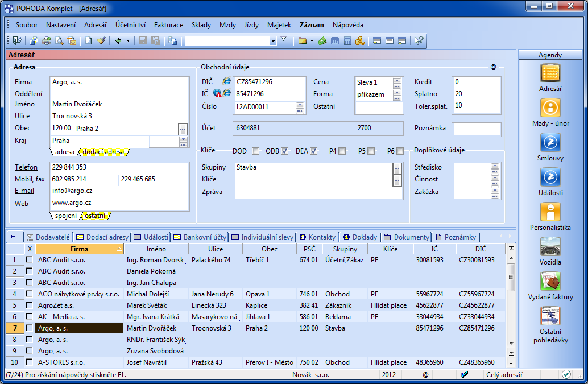588x384 pixels.
Task: Open the Středisko selector button
Action: click(495, 168)
